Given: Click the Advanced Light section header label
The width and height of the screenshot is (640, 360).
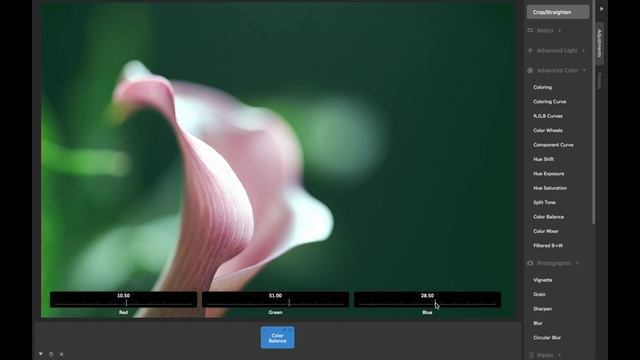Looking at the screenshot, I should pos(557,51).
